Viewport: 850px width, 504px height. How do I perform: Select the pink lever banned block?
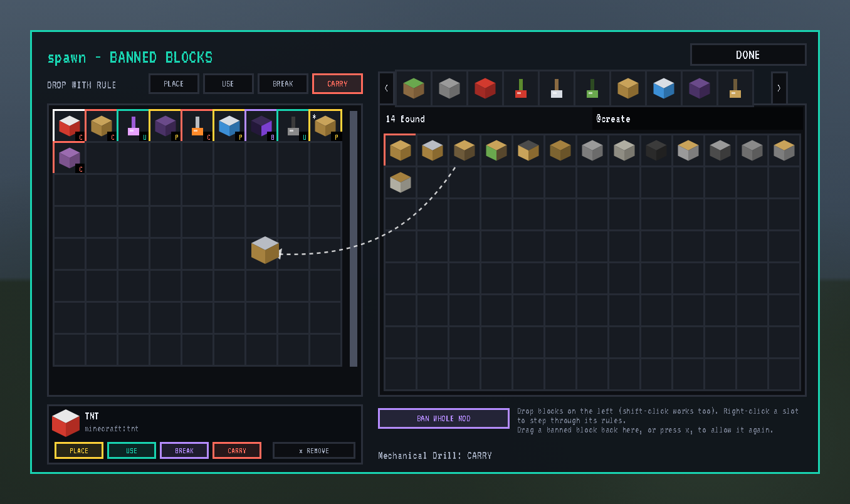(x=133, y=125)
